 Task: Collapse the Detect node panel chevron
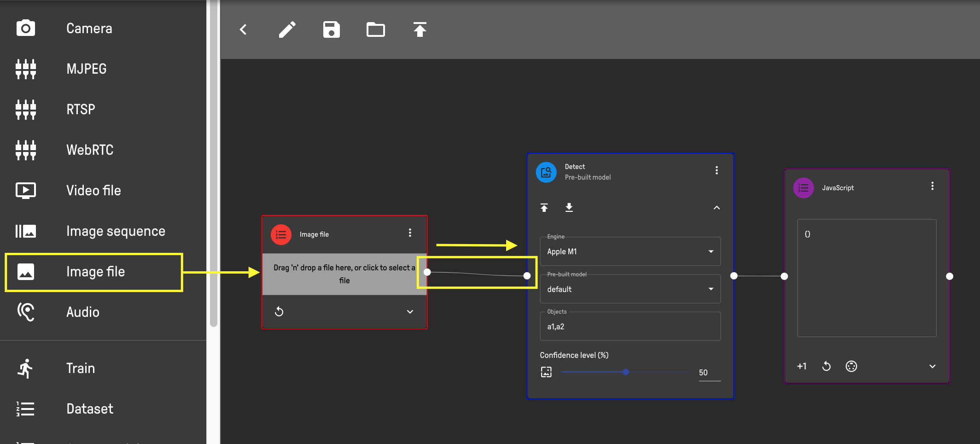click(x=717, y=208)
